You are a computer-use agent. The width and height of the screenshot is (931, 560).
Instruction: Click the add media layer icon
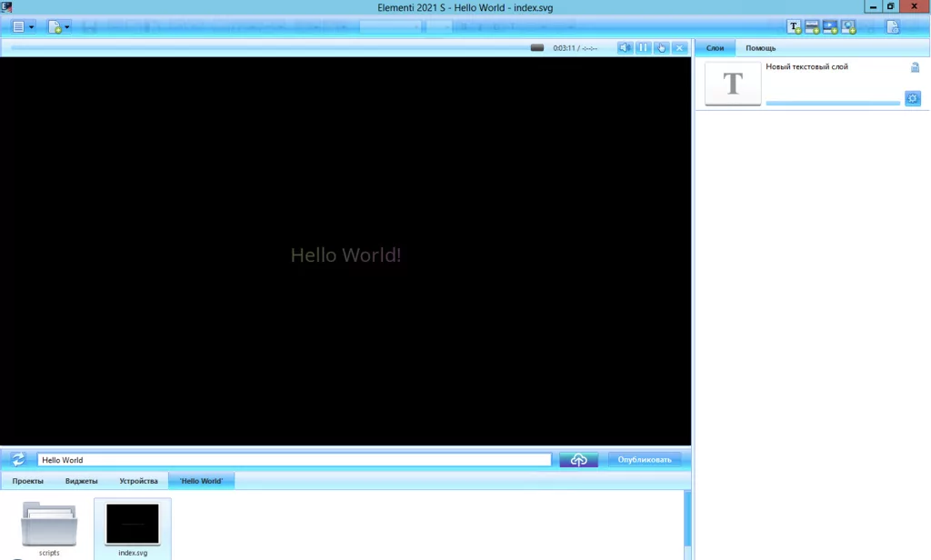(813, 27)
